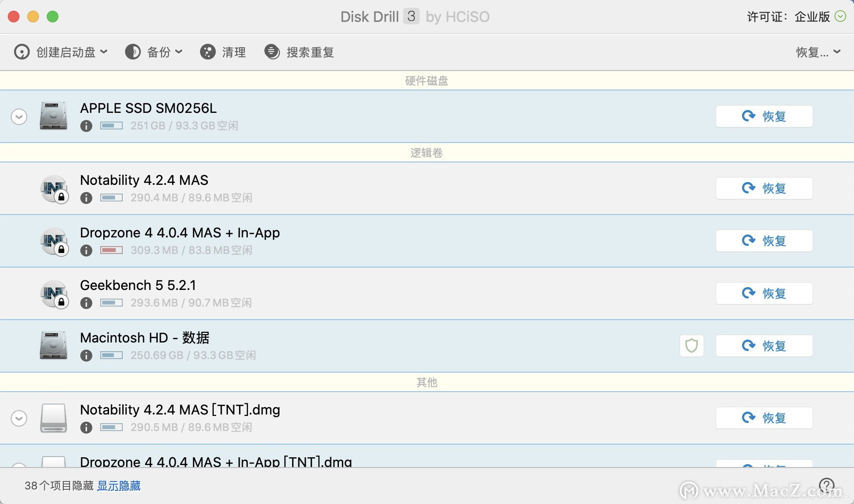Click 290.4 MB / 89.6 MB 空闲 size text
854x504 pixels.
coord(191,198)
